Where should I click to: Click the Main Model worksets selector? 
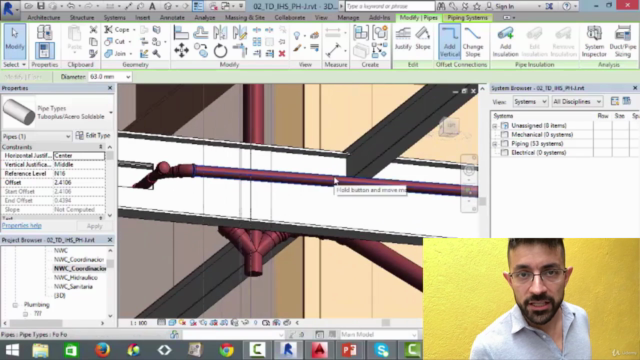coord(378,335)
